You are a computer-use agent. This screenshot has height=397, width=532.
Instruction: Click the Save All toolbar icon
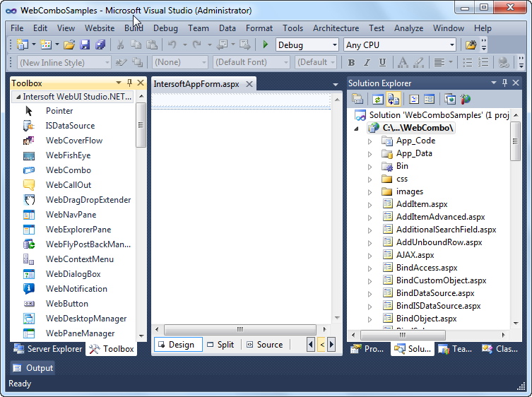(100, 45)
